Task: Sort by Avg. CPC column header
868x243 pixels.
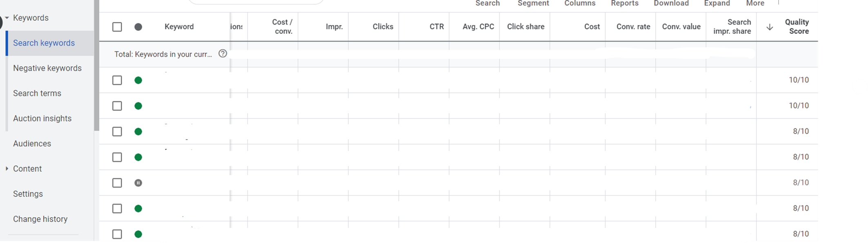Action: click(478, 27)
